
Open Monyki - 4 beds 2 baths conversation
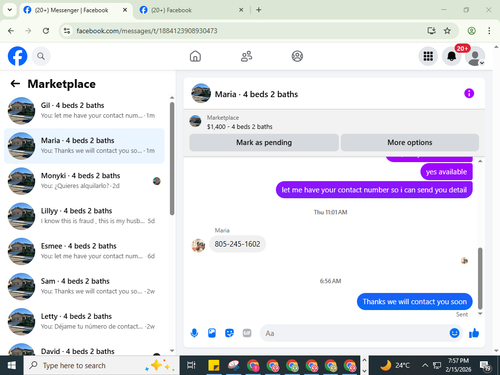[84, 181]
